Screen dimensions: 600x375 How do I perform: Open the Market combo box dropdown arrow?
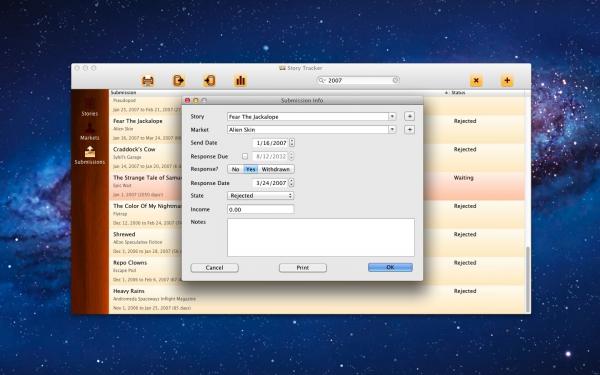coord(392,130)
